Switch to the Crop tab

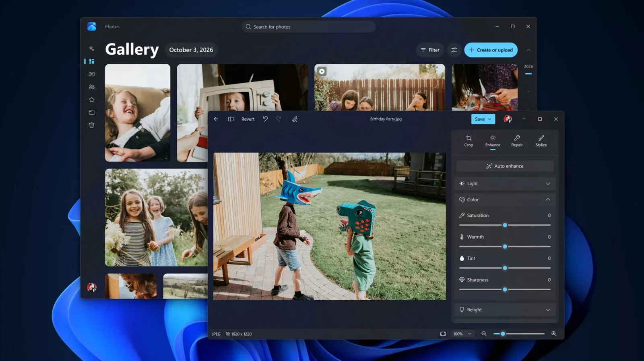point(469,141)
